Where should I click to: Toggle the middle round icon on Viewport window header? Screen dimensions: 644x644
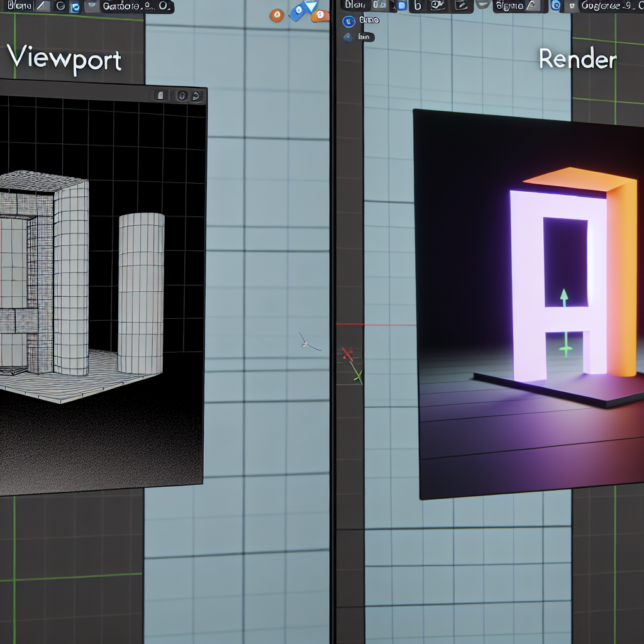[182, 96]
